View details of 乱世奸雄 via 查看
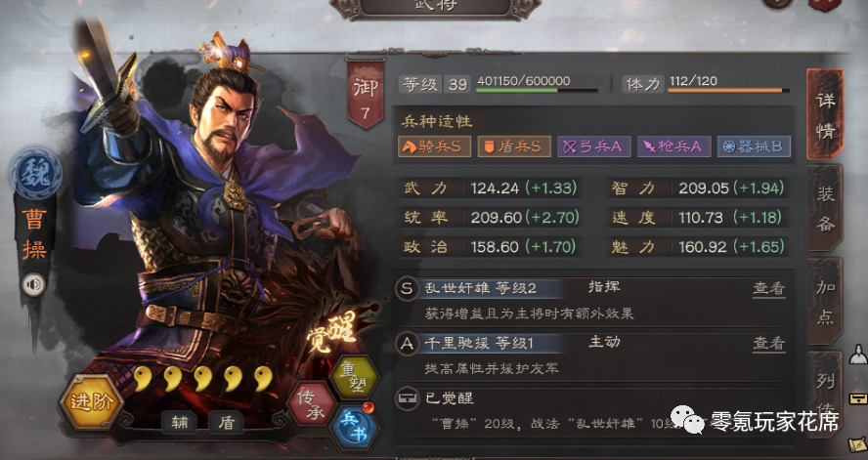868x460 pixels. point(769,288)
